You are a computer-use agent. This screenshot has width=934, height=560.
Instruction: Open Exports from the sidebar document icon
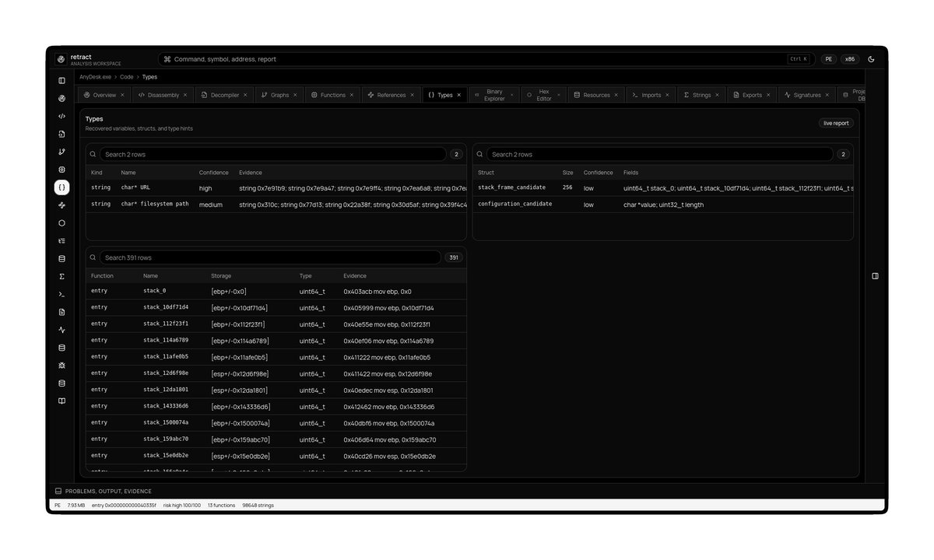click(x=61, y=312)
